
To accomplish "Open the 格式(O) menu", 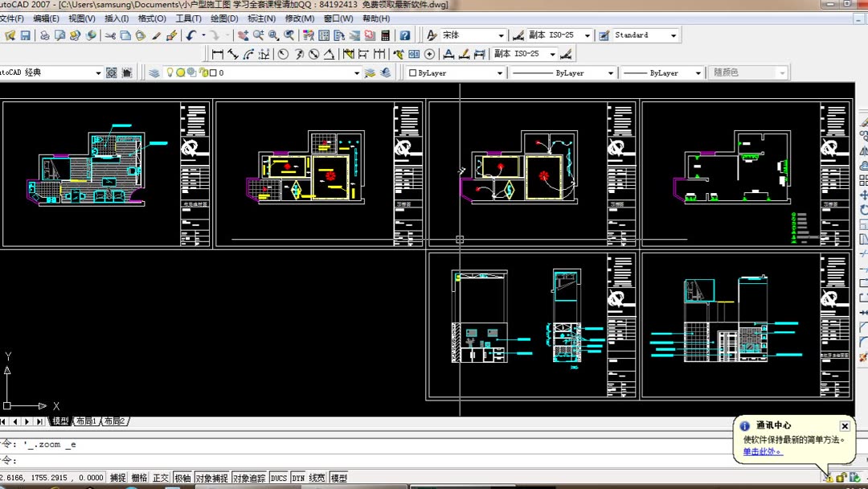I will pos(152,18).
